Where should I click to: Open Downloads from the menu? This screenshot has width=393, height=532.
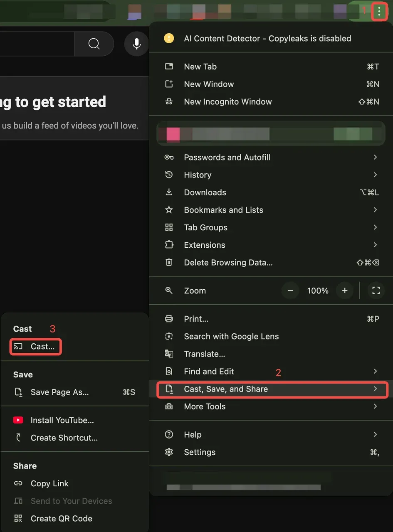coord(272,192)
